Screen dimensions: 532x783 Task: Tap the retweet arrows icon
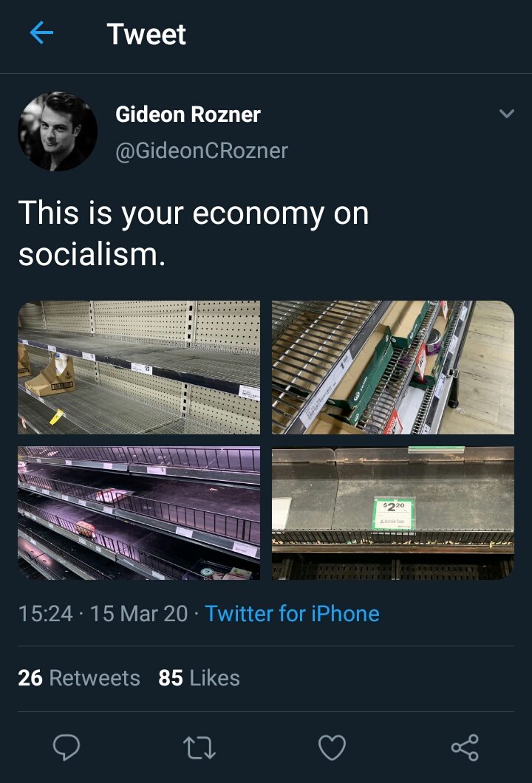[199, 748]
